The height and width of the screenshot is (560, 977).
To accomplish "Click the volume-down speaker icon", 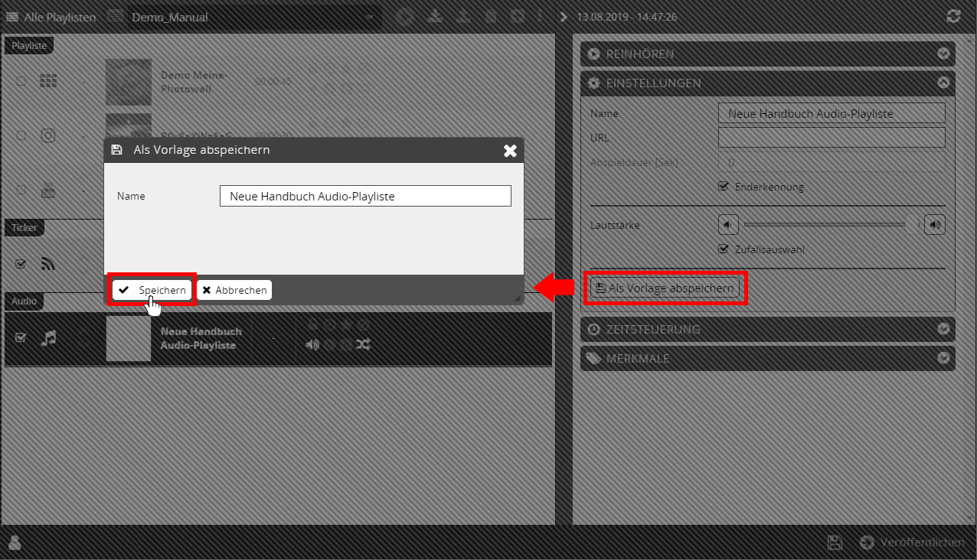I will point(728,225).
